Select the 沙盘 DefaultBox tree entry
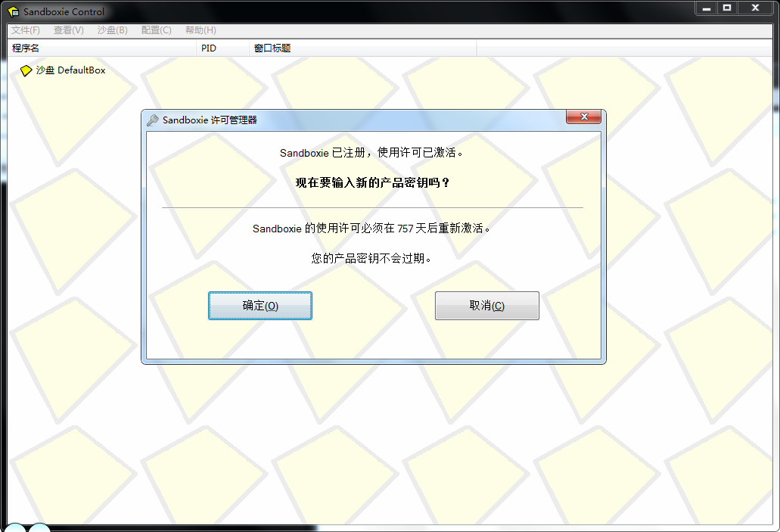 (x=70, y=70)
